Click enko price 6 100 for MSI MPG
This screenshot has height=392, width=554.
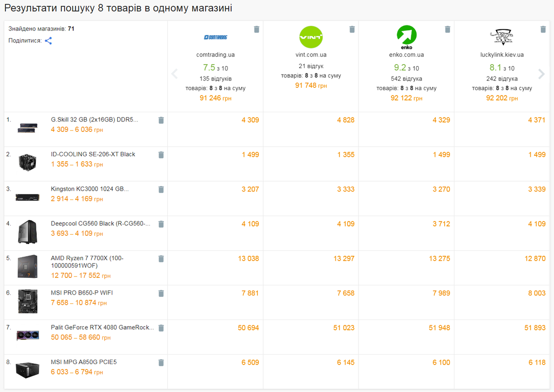click(441, 362)
